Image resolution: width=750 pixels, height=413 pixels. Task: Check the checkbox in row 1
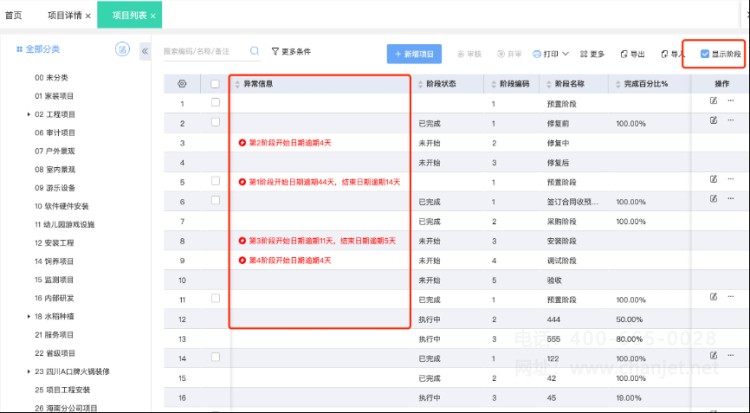pyautogui.click(x=215, y=102)
